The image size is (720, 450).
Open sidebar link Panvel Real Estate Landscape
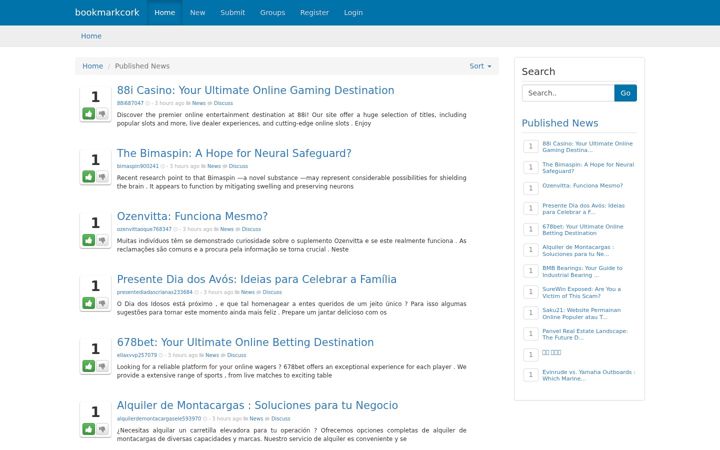pos(585,334)
